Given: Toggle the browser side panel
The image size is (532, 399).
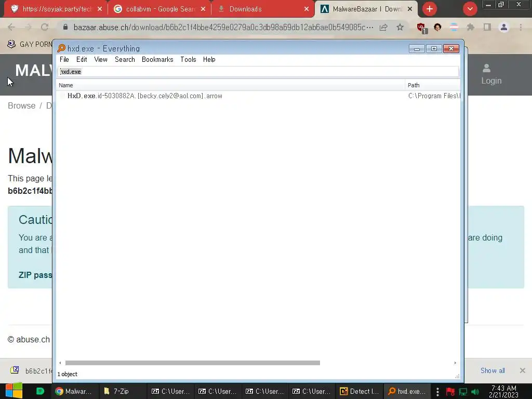Looking at the screenshot, I should (x=487, y=27).
